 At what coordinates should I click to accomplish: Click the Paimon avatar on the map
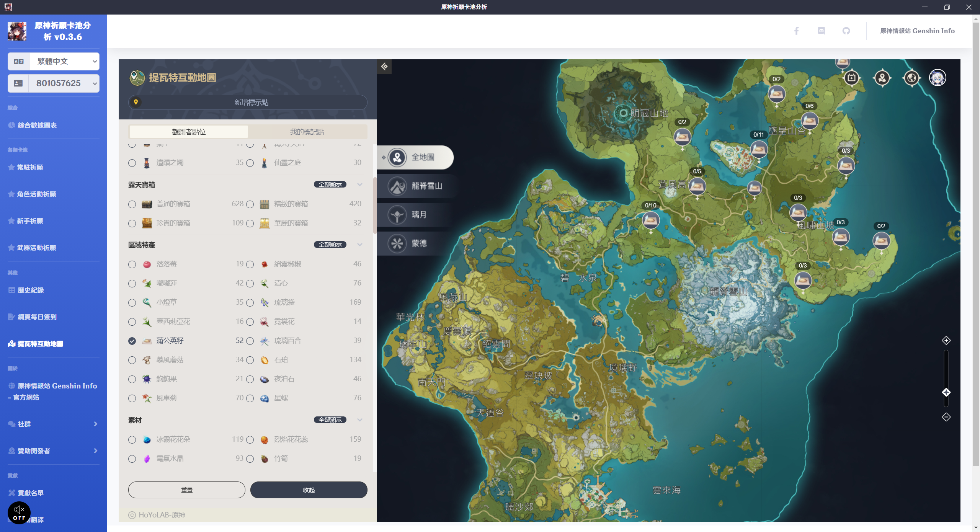tap(938, 78)
